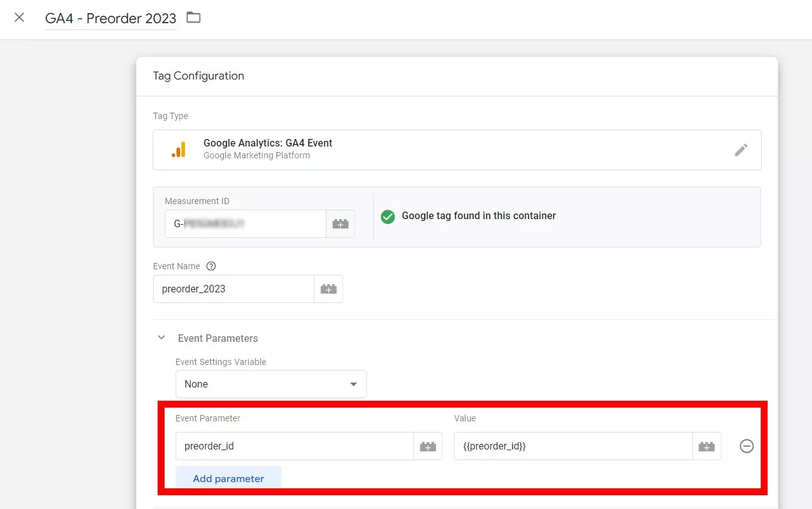Insert variable for Measurement ID
Viewport: 812px width, 509px height.
[340, 224]
